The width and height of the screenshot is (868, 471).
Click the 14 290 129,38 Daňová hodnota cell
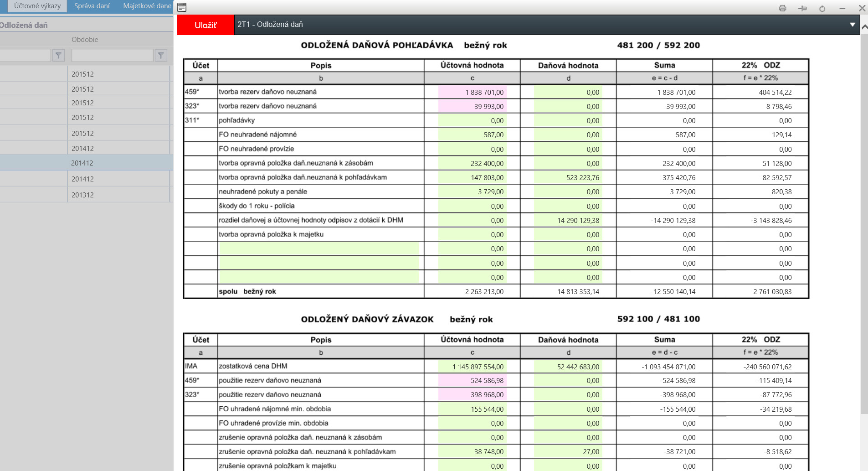568,220
